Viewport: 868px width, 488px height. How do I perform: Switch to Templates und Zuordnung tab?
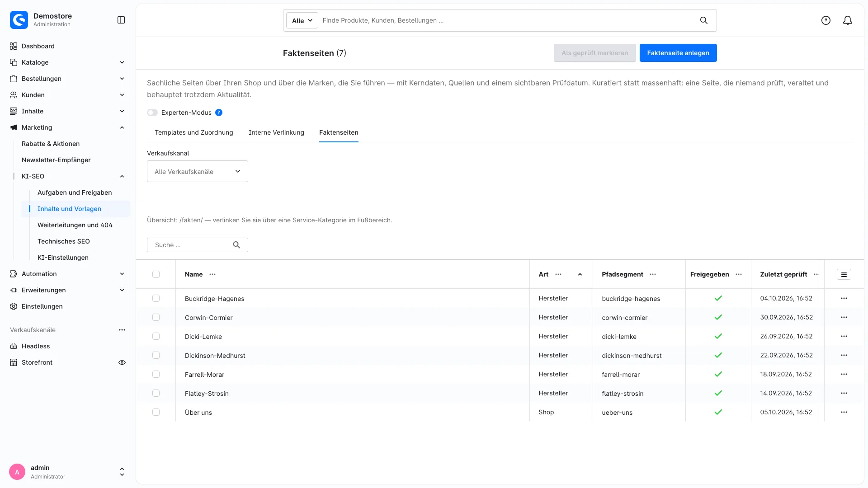point(194,132)
